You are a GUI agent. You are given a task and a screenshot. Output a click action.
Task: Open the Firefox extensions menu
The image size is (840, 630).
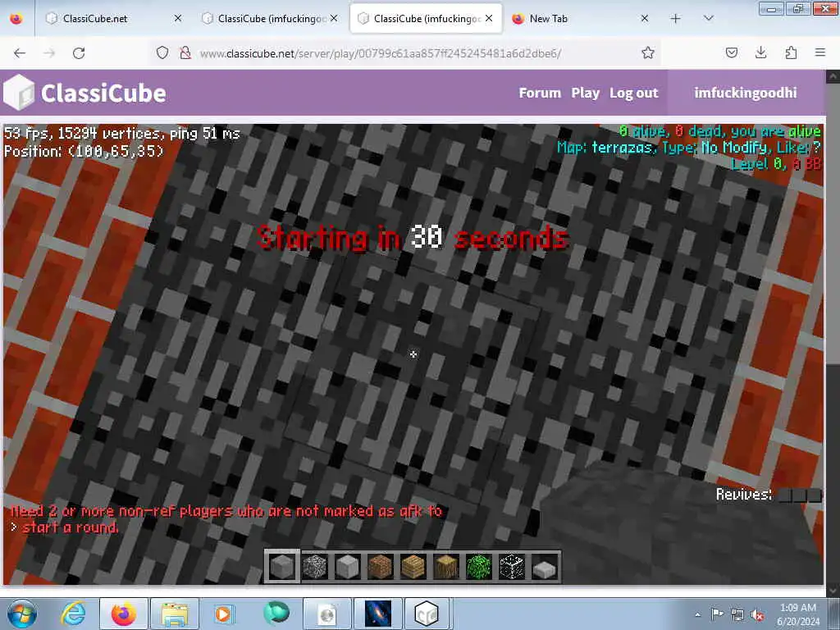(791, 52)
